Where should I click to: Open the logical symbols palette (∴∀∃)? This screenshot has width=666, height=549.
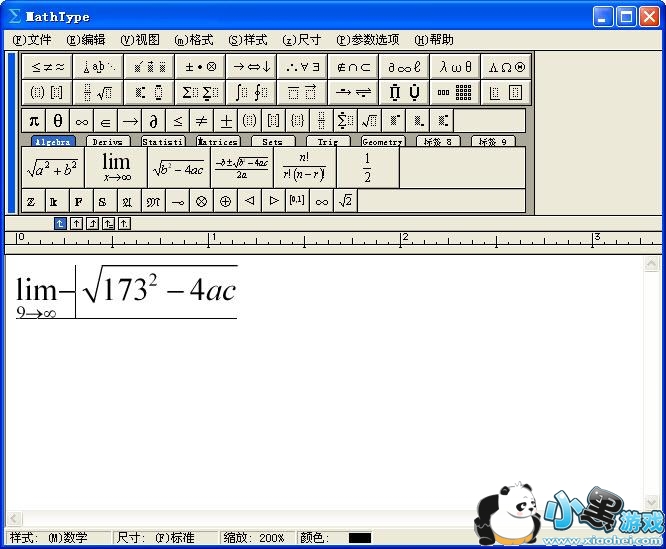[x=302, y=67]
